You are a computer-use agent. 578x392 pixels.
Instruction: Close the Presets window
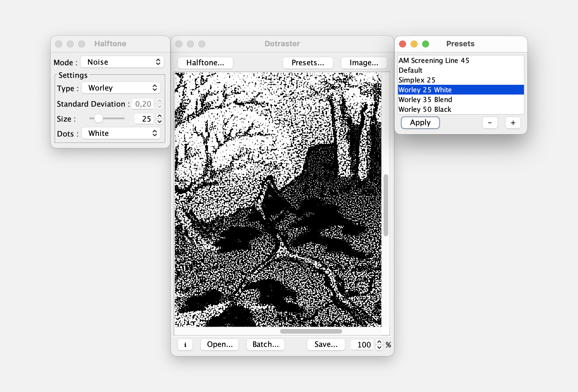pyautogui.click(x=403, y=44)
